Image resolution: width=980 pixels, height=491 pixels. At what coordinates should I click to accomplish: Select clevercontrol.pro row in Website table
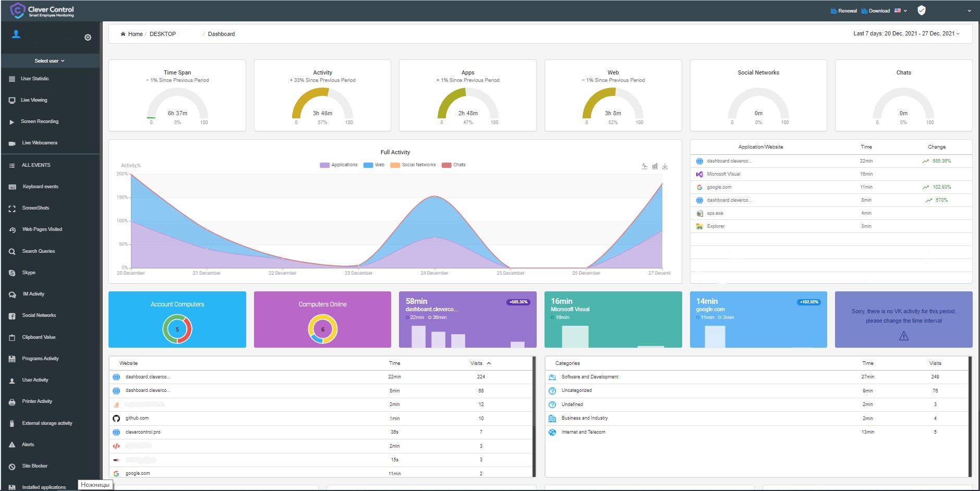coord(321,432)
